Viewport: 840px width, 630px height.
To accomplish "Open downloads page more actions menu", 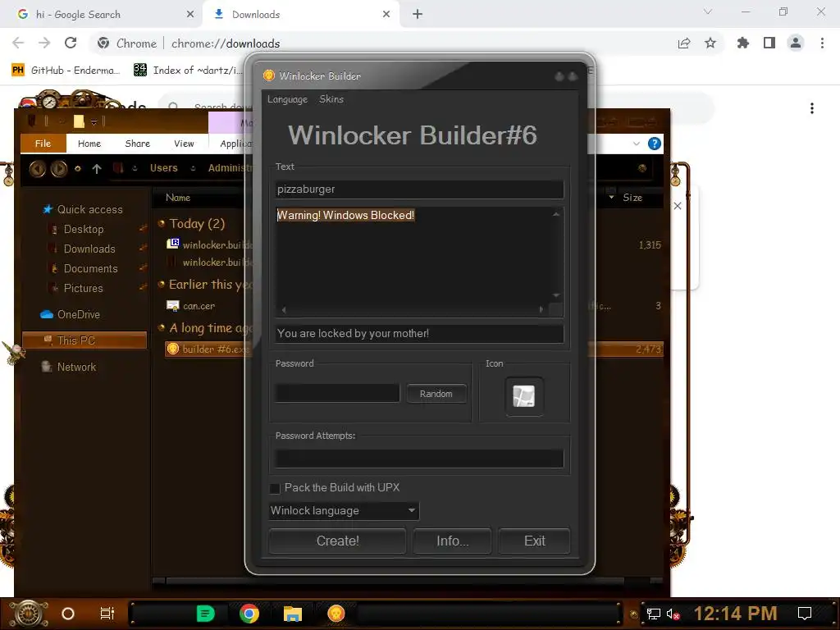I will pos(812,108).
